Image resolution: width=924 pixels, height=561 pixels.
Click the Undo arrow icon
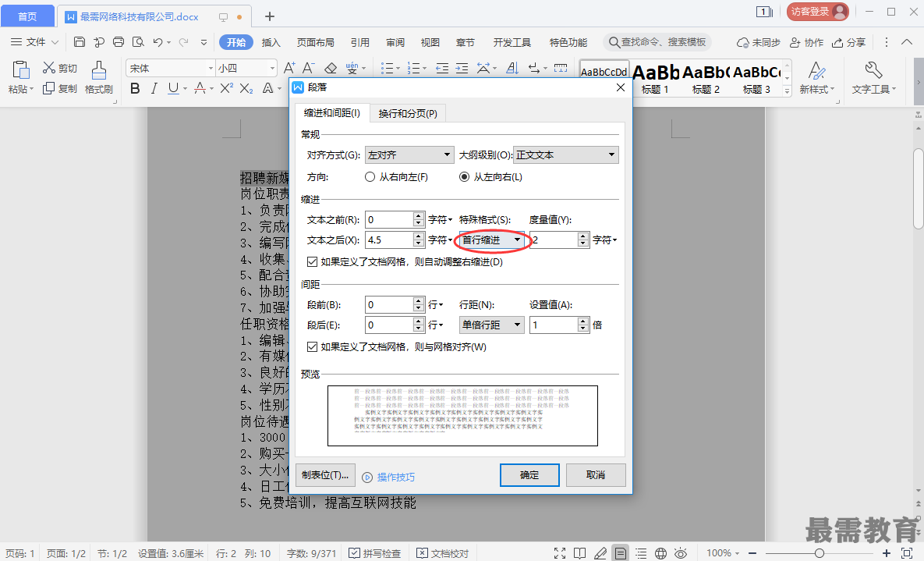(x=158, y=42)
